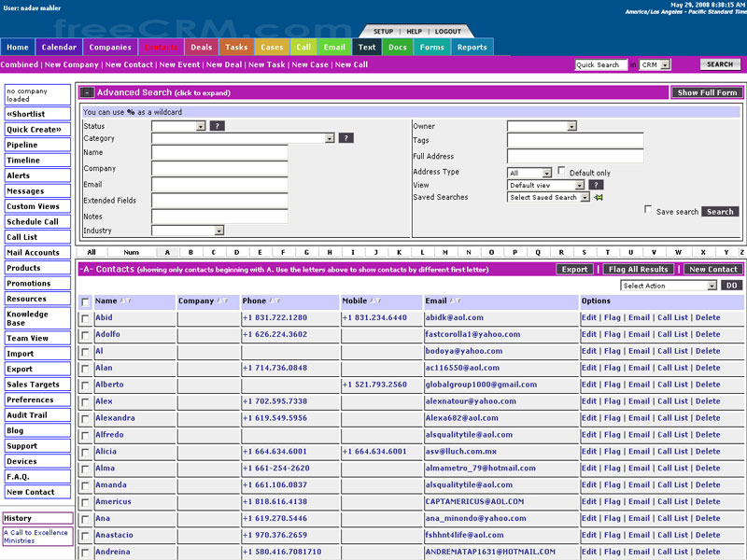Select the checkbox next to Alexandra
Image resolution: width=747 pixels, height=560 pixels.
(x=85, y=419)
